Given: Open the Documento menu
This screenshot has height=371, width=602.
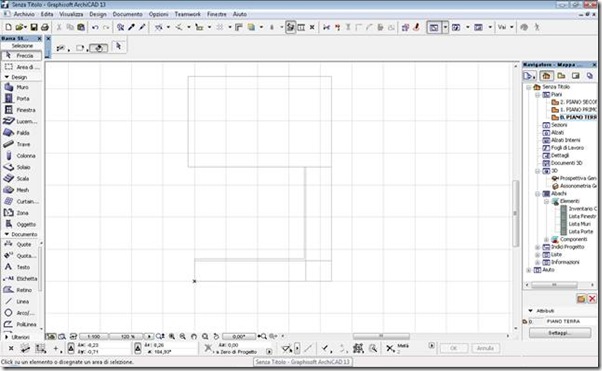Looking at the screenshot, I should tap(127, 14).
